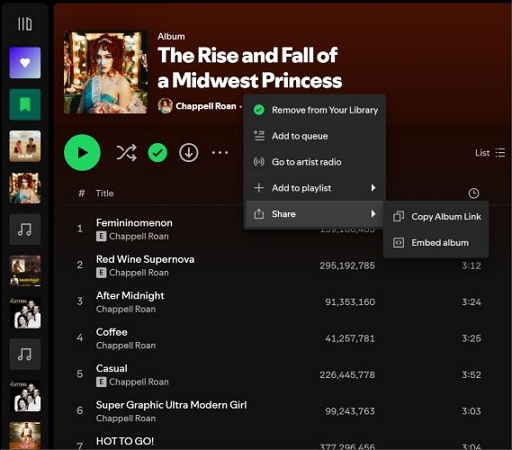Click play count 91,353,160
This screenshot has width=512, height=450.
pos(350,302)
